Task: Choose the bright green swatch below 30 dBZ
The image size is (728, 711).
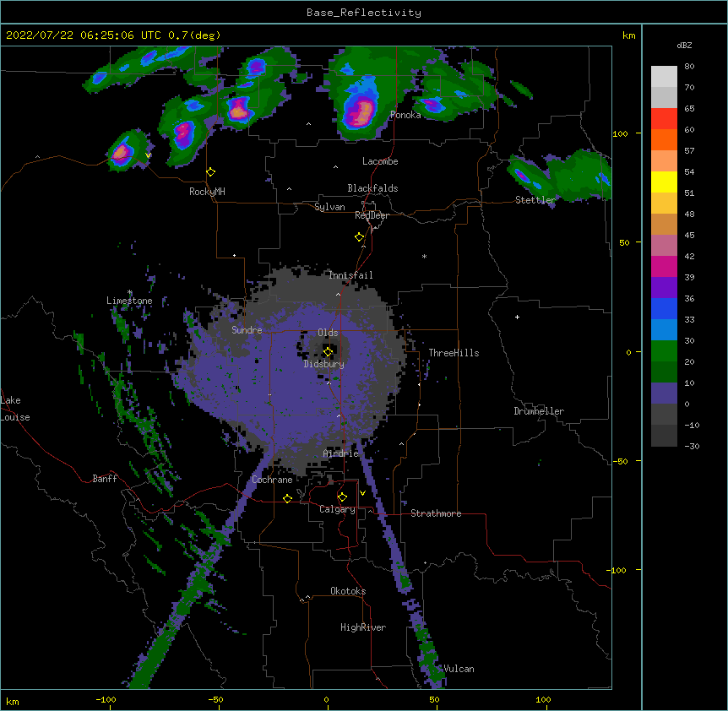Action: pos(664,351)
